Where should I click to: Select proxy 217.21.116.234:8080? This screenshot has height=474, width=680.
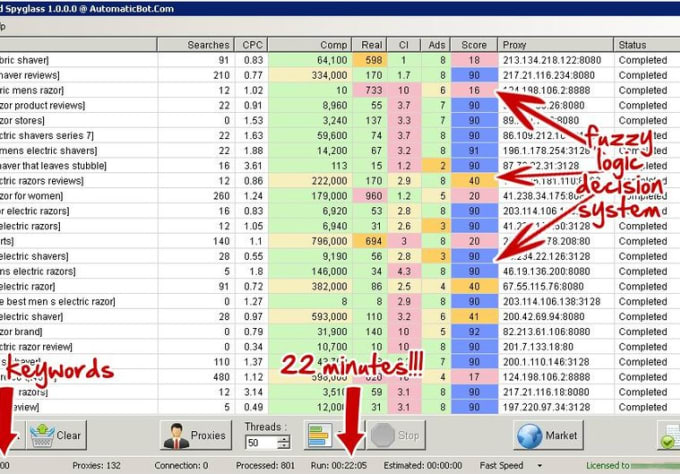549,75
